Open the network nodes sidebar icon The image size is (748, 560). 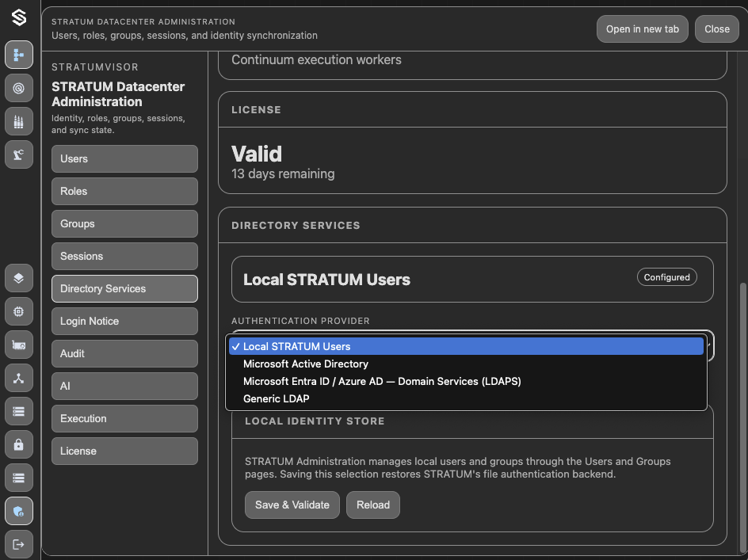tap(19, 379)
